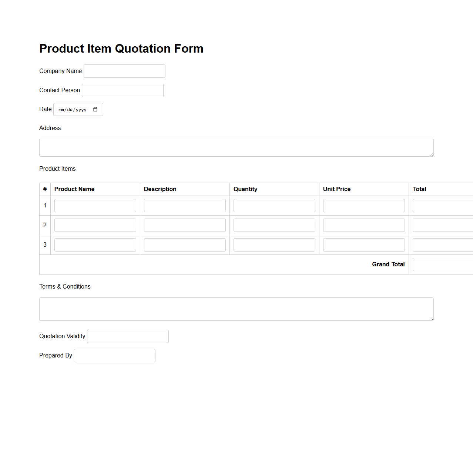Click the Description field for row 2
The height and width of the screenshot is (476, 473).
point(184,225)
